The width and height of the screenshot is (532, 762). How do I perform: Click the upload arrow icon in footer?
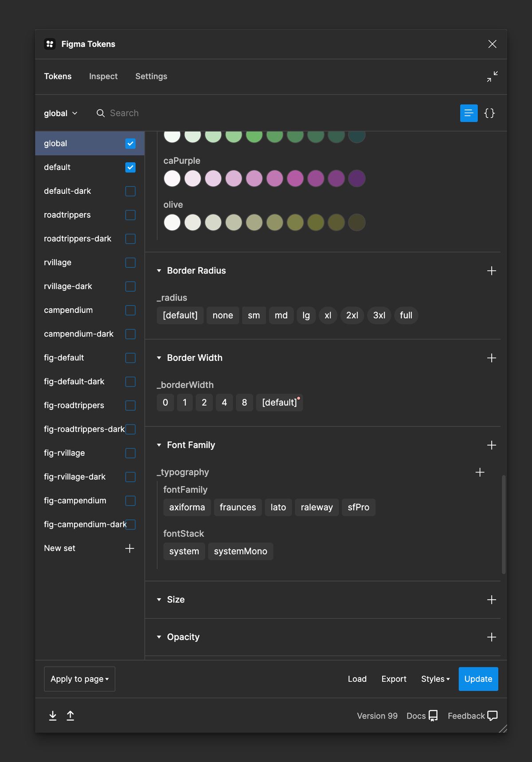click(x=70, y=715)
